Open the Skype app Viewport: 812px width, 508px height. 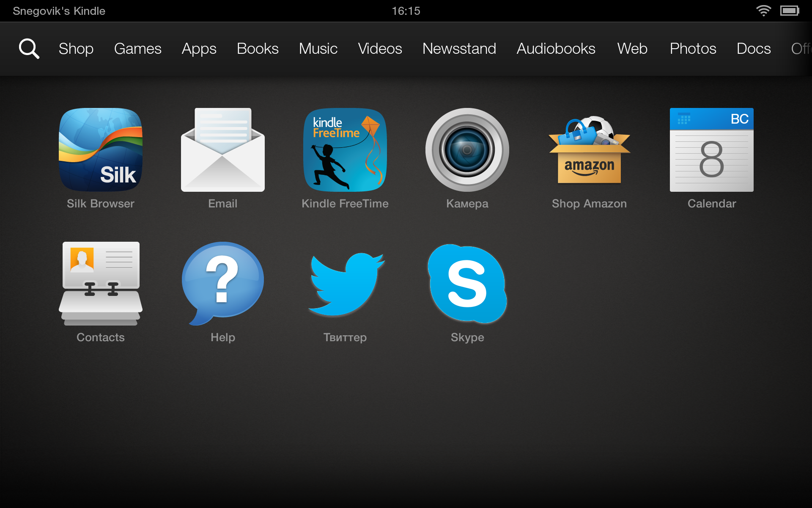coord(467,283)
